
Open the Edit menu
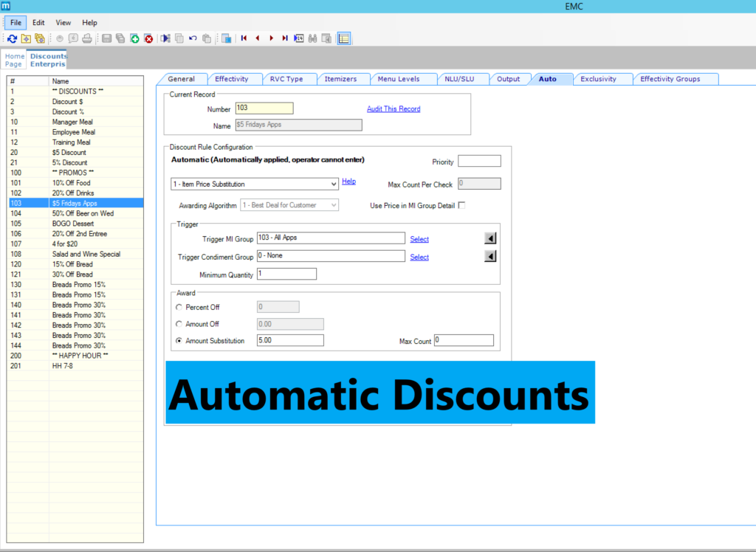(38, 23)
